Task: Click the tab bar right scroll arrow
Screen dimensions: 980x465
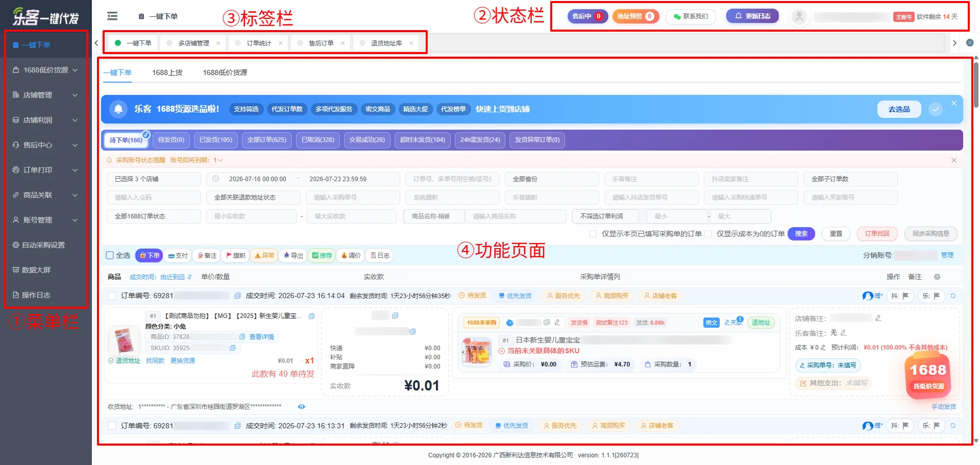Action: click(x=954, y=43)
